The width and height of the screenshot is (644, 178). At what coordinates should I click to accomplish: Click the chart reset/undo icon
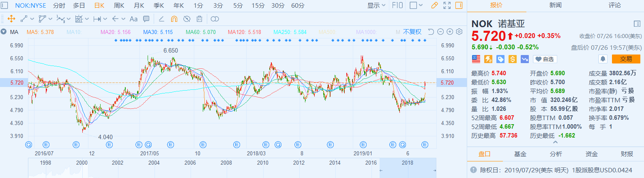pyautogui.click(x=431, y=32)
